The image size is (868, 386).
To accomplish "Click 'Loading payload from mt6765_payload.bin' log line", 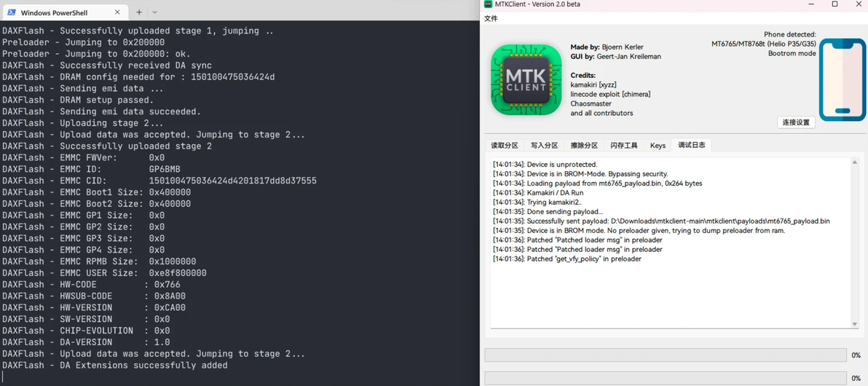I will [598, 184].
